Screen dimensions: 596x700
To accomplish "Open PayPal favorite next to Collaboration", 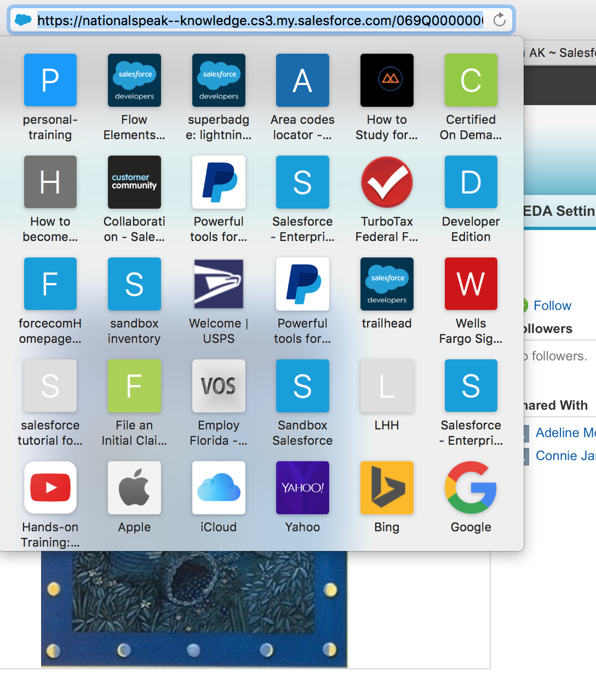I will (x=219, y=182).
